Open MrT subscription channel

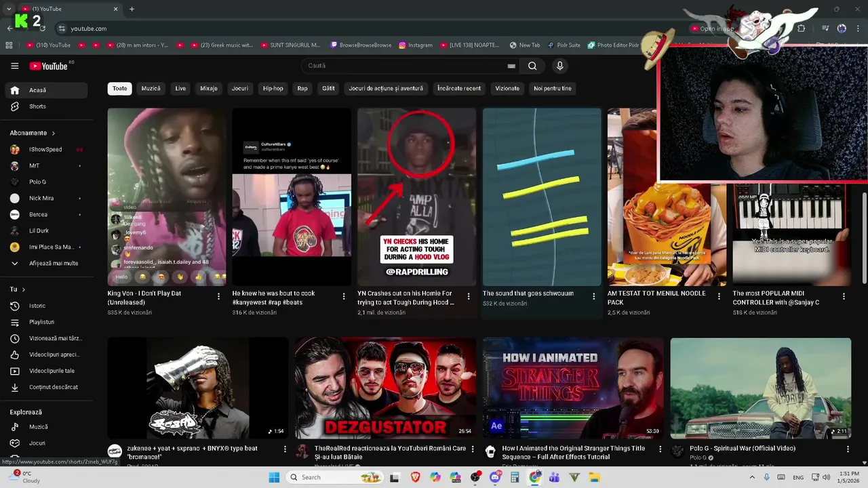46,165
